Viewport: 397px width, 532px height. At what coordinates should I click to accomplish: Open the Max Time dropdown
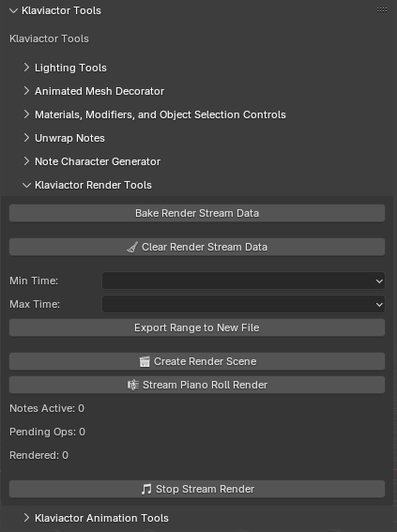243,304
